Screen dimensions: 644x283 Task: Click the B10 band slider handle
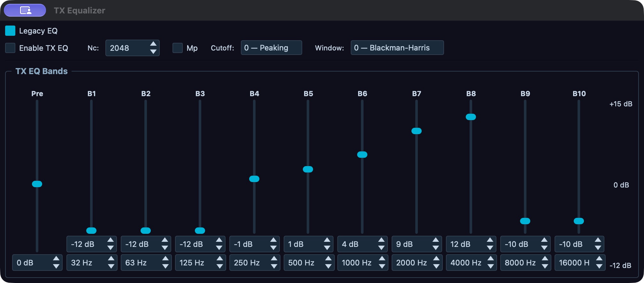(579, 221)
